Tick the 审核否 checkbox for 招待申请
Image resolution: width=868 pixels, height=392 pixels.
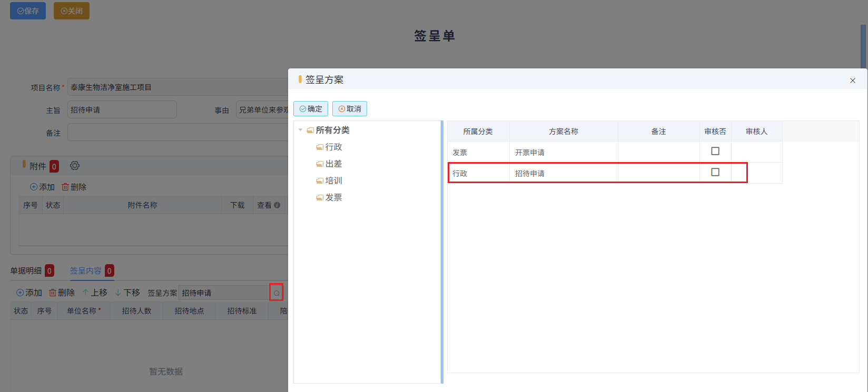click(715, 172)
